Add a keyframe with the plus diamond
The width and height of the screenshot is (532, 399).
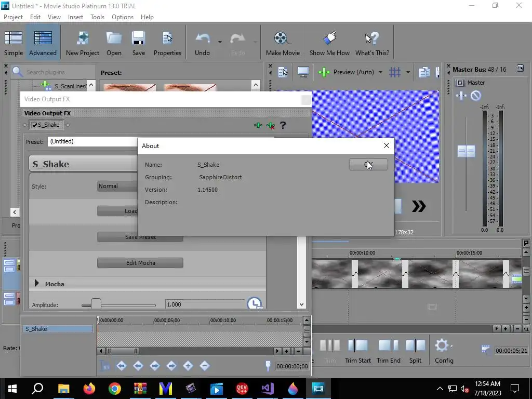point(188,366)
